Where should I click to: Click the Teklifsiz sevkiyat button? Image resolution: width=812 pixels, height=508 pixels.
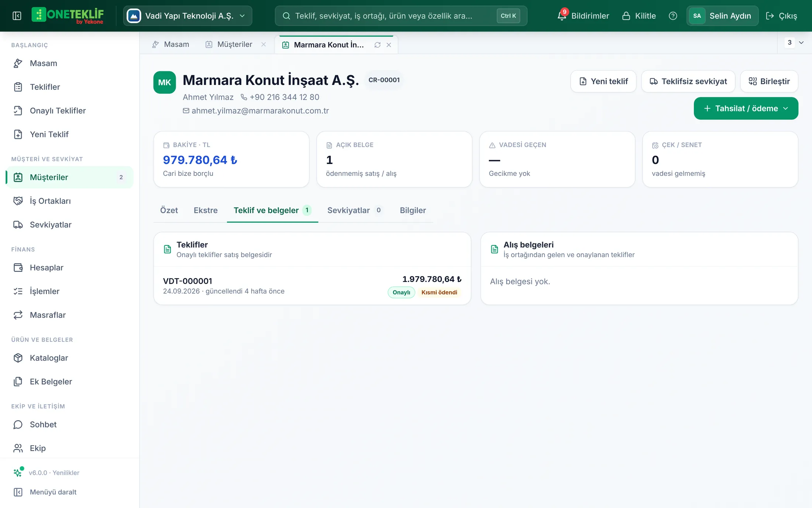(x=688, y=81)
